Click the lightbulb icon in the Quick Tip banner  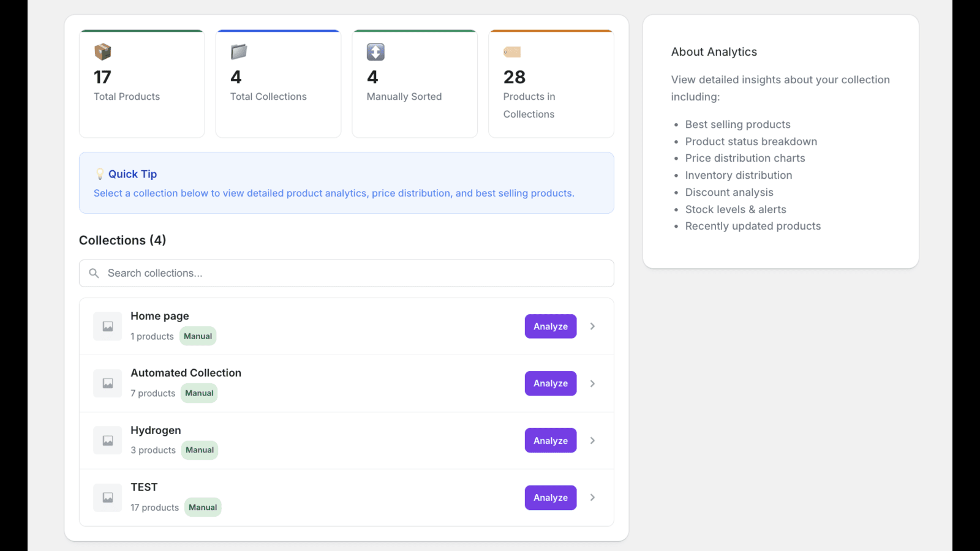point(100,174)
